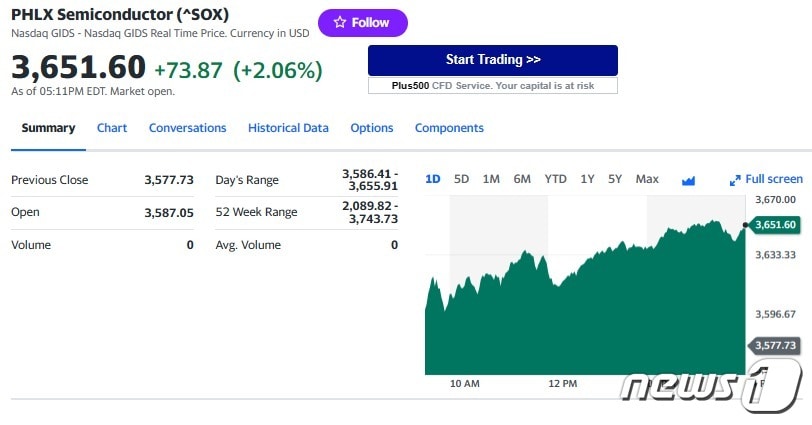Switch chart range to 5D
This screenshot has height=425, width=812.
pyautogui.click(x=461, y=179)
